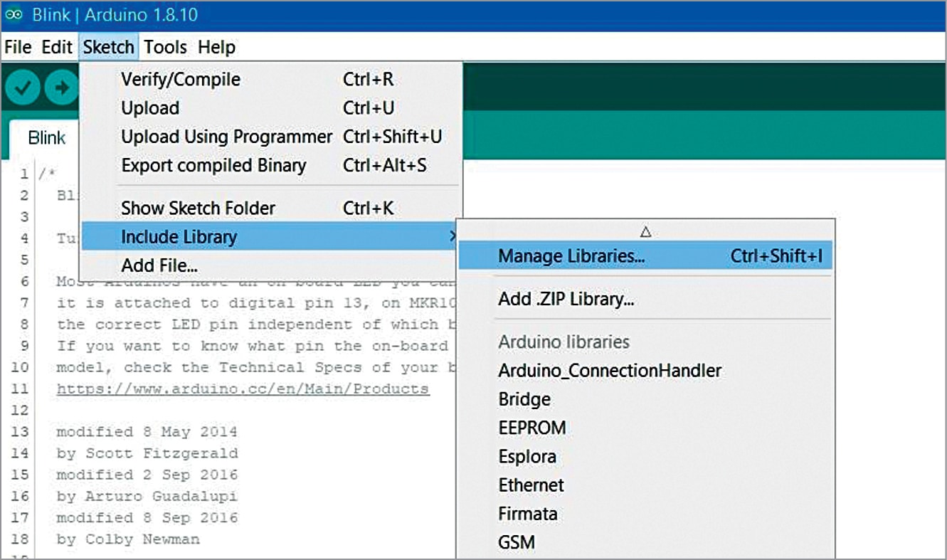
Task: Expand the Include Library submenu arrow
Action: coord(453,236)
